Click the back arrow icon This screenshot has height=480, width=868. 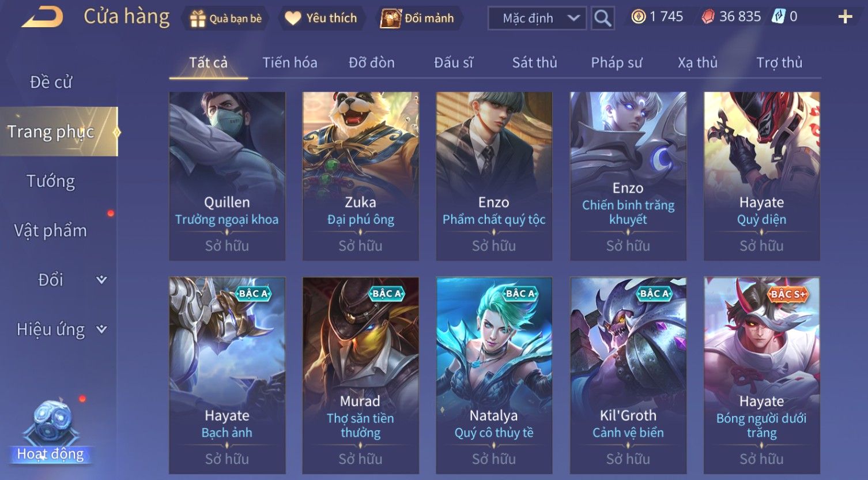click(43, 17)
